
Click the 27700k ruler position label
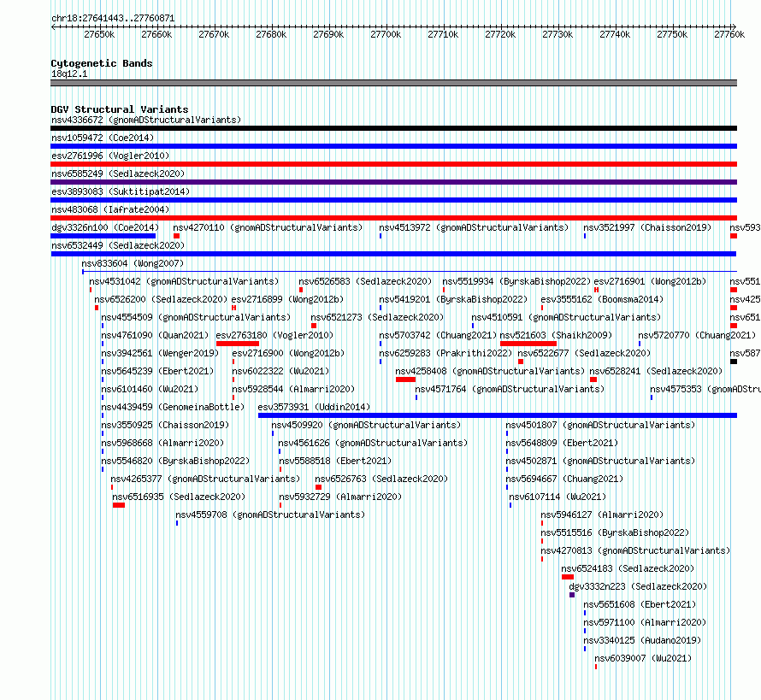pyautogui.click(x=386, y=34)
